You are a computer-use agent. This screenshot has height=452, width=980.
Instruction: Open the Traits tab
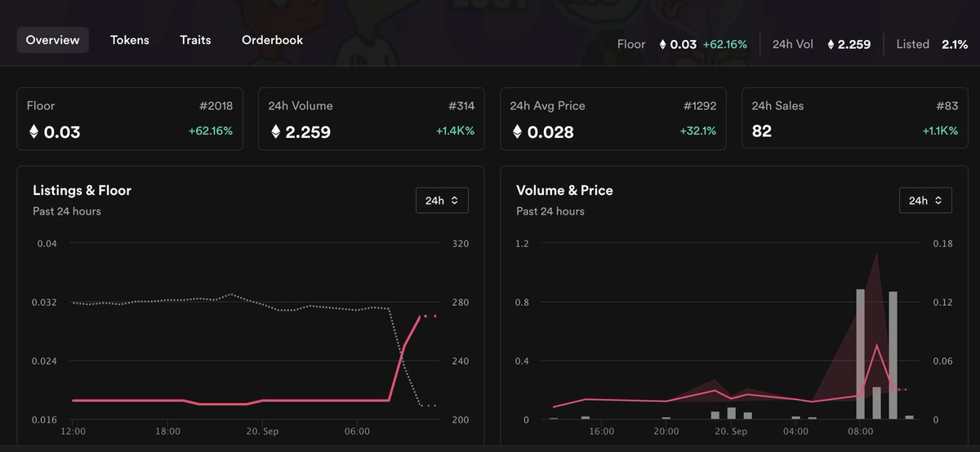click(195, 40)
